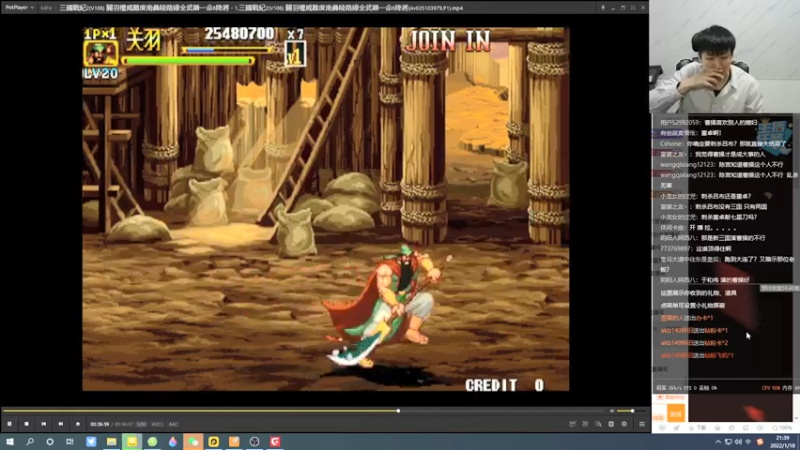Click the MINI mode label in title bar

pos(46,8)
